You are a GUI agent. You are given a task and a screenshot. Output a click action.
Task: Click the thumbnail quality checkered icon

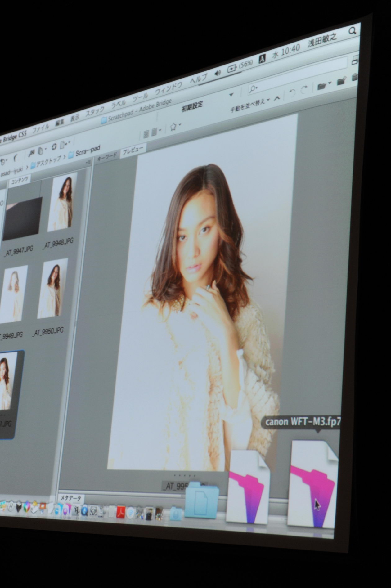[146, 134]
